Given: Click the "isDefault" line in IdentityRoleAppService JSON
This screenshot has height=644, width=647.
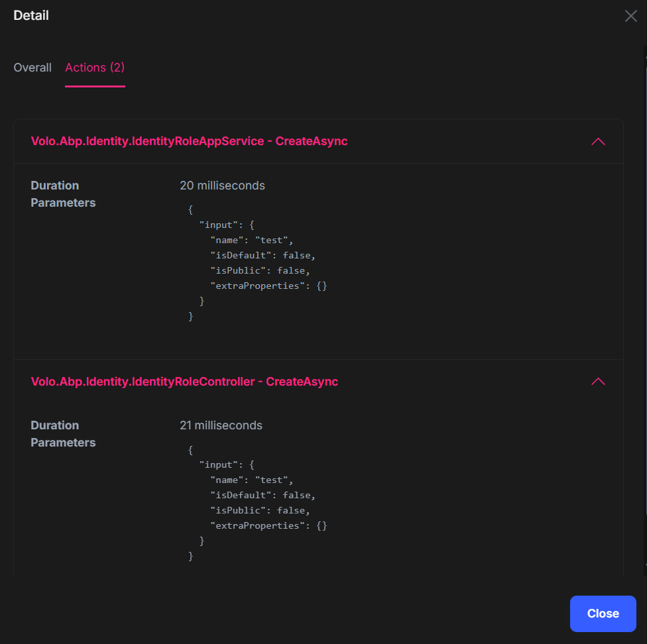Looking at the screenshot, I should [x=263, y=255].
